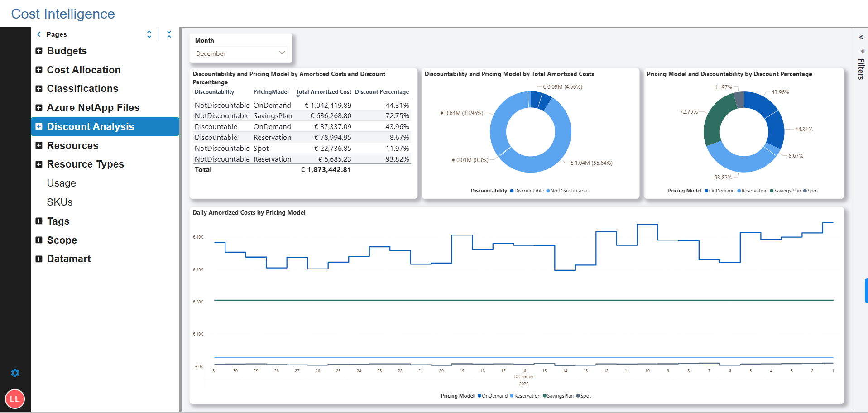Toggle Spot legend in percentage donut
The width and height of the screenshot is (868, 413).
[x=811, y=191]
